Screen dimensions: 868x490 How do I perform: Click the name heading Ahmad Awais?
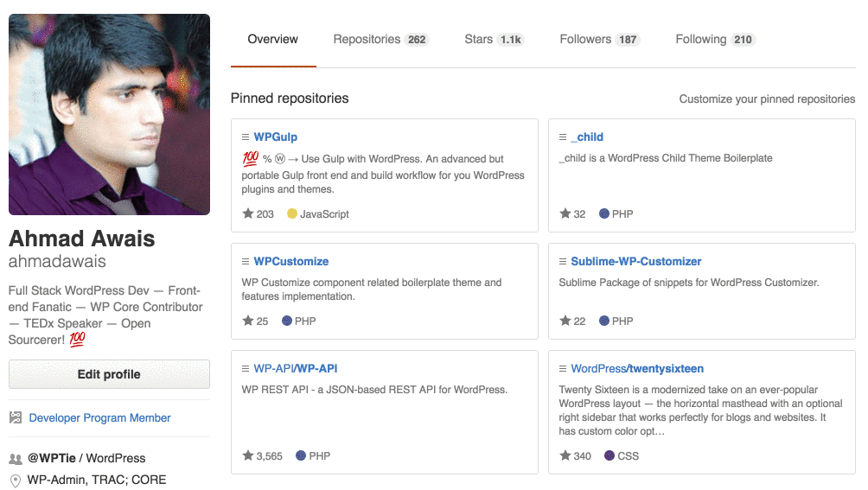click(x=82, y=239)
